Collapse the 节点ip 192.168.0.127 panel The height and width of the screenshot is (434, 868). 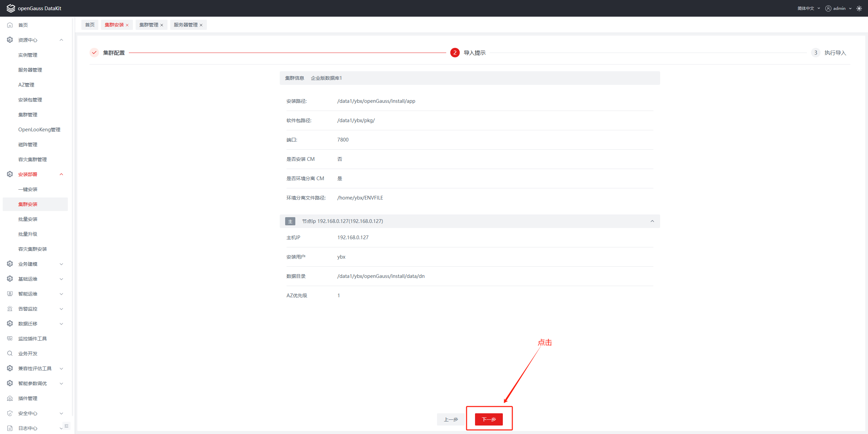coord(652,221)
